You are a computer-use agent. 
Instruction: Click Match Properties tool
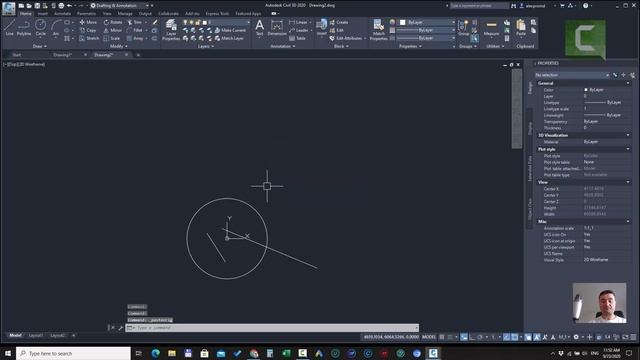378,30
